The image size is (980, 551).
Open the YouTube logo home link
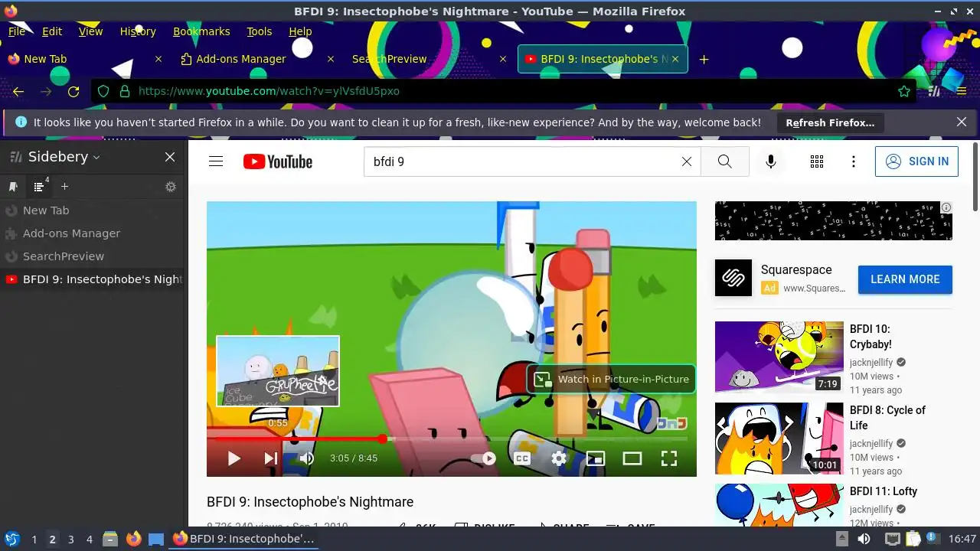[x=278, y=161]
